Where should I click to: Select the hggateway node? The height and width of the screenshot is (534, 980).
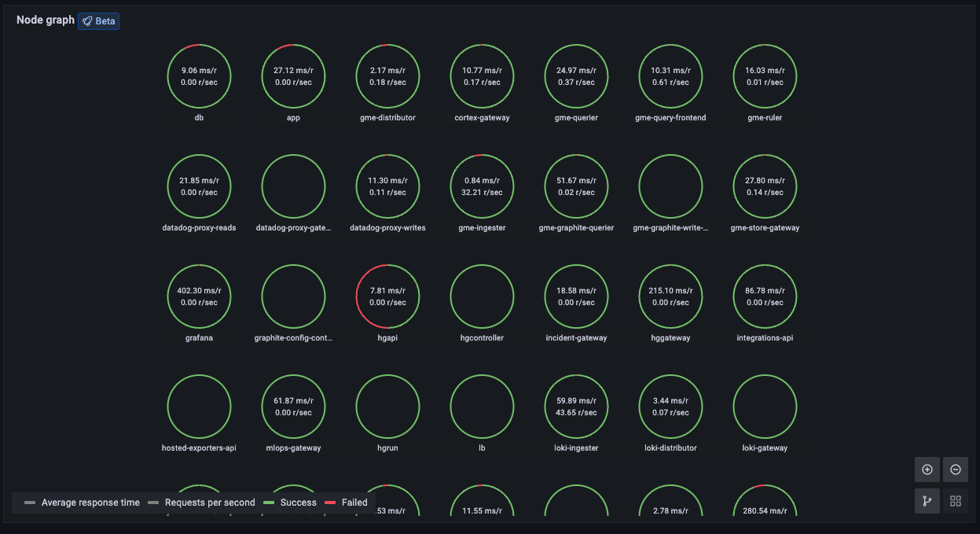670,296
